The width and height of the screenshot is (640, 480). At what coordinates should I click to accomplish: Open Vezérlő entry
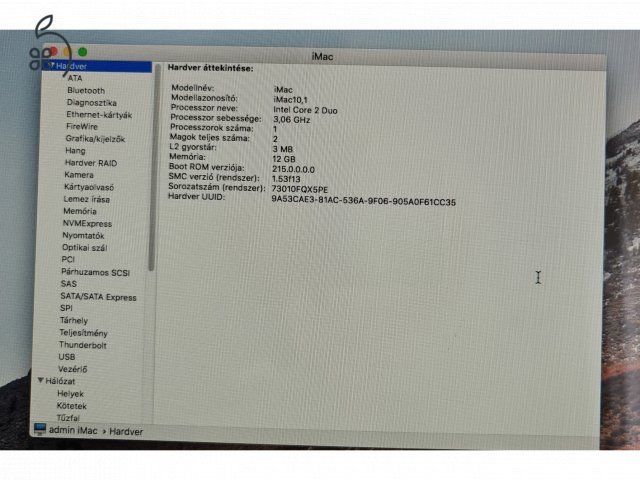(72, 369)
